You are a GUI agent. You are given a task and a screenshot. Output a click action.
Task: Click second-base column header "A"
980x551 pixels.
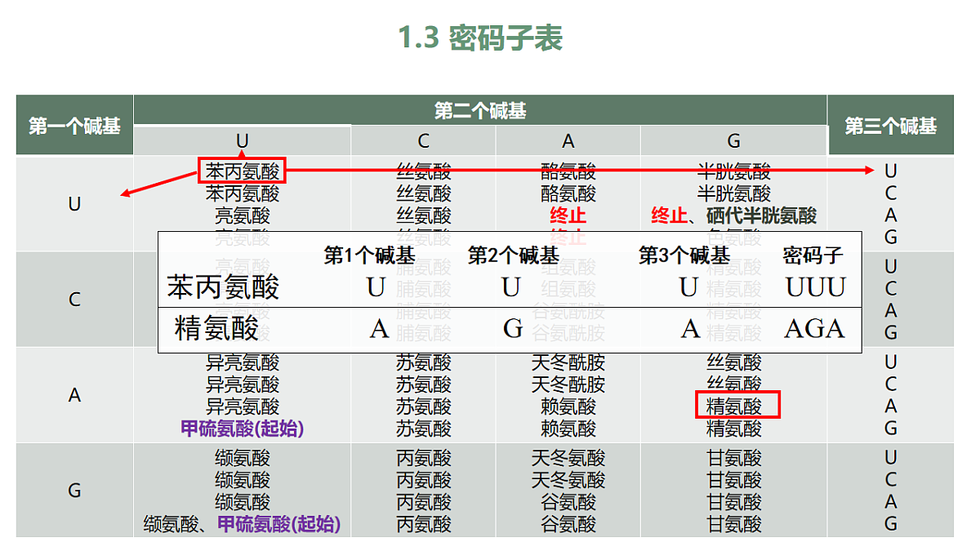pyautogui.click(x=568, y=142)
